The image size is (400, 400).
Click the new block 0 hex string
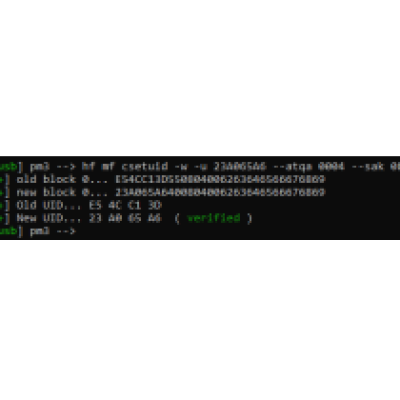(220, 192)
